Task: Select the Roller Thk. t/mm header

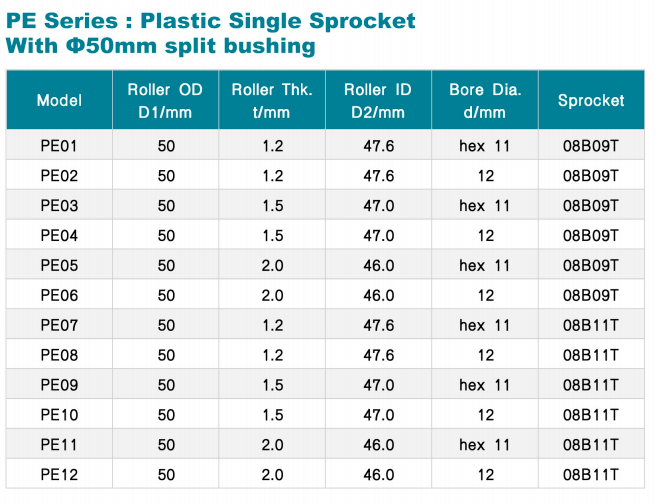Action: [272, 100]
